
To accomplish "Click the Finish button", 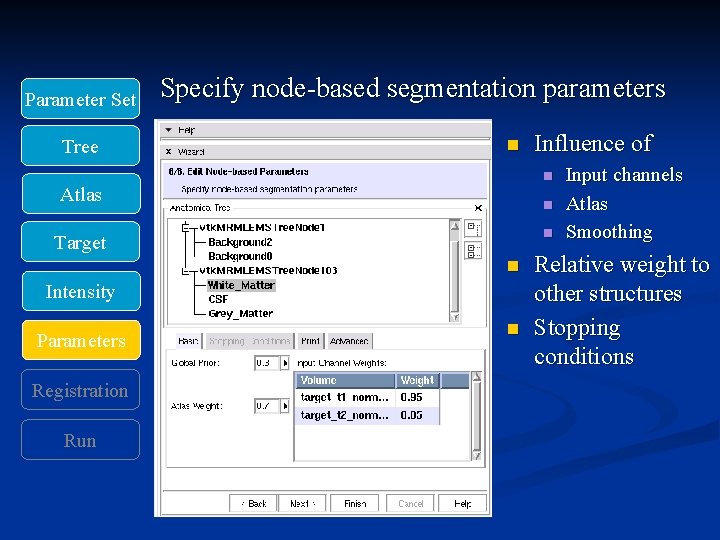I will pos(355,504).
